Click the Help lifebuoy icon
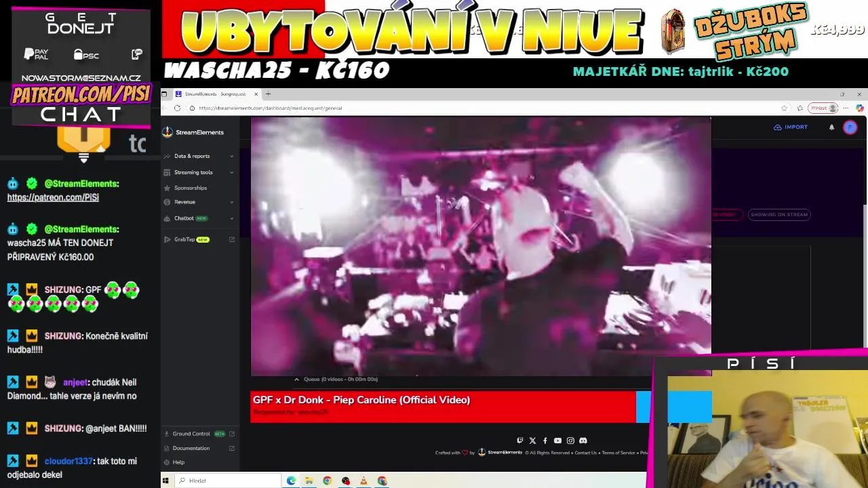The height and width of the screenshot is (488, 868). coord(167,462)
